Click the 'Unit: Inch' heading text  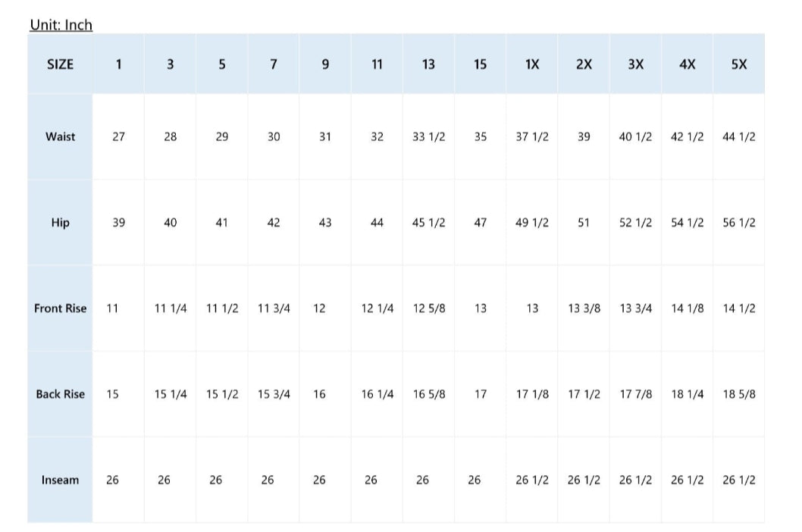(x=61, y=25)
